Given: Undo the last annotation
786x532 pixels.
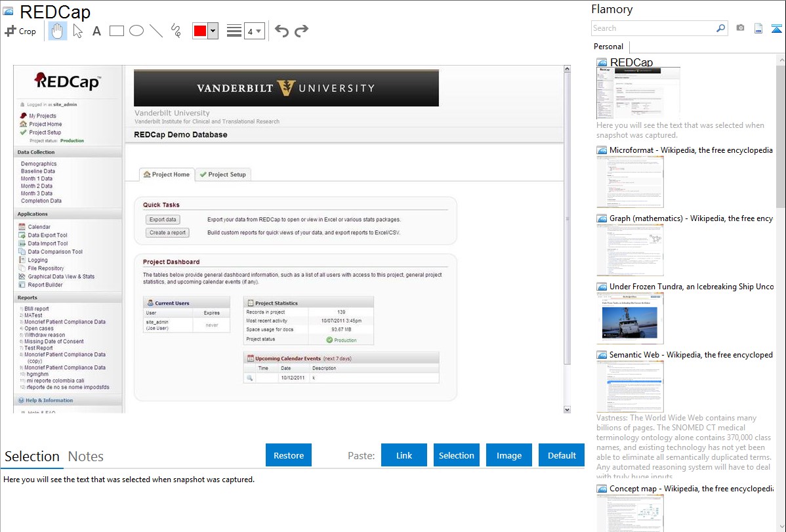Looking at the screenshot, I should tap(281, 31).
